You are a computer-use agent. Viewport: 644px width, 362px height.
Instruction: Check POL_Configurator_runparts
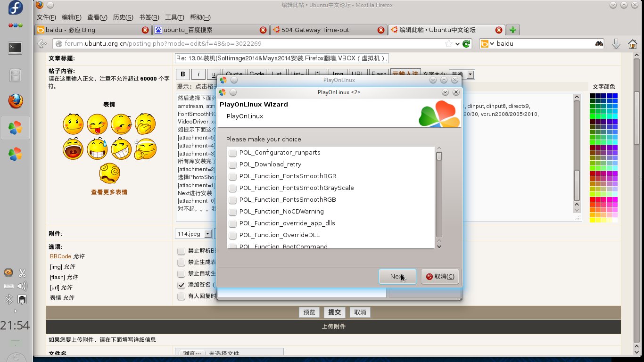(x=232, y=153)
